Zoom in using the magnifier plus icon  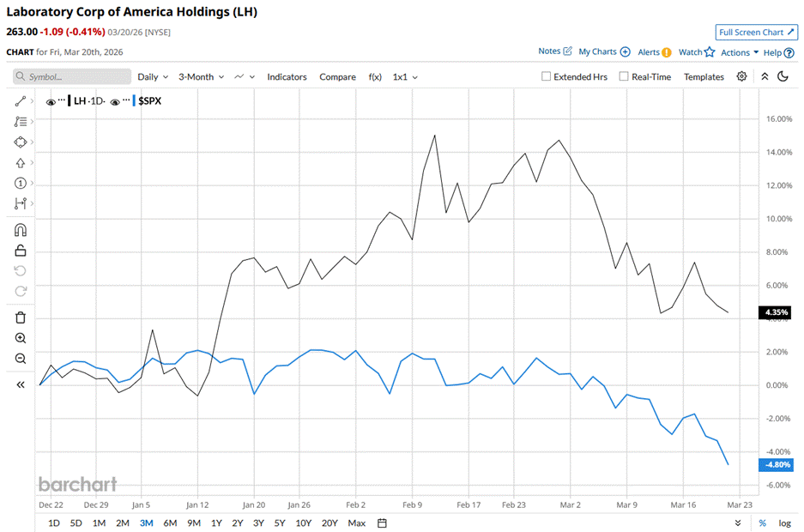21,338
